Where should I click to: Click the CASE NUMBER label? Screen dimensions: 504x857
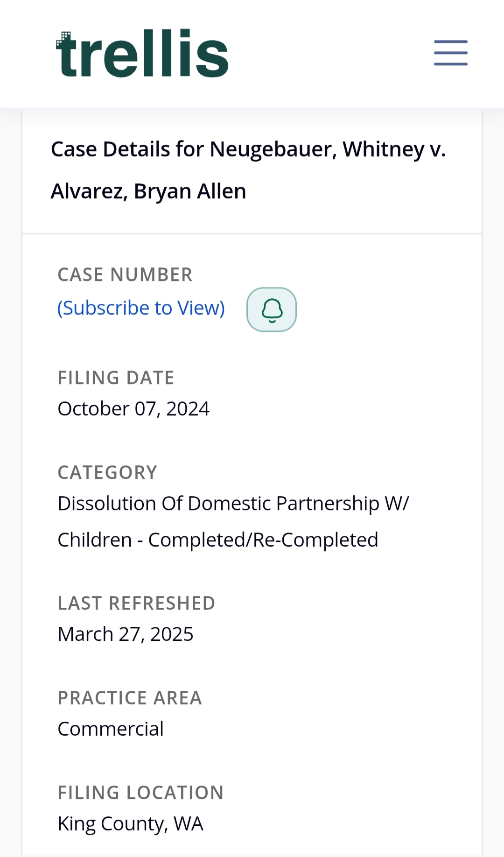tap(125, 275)
